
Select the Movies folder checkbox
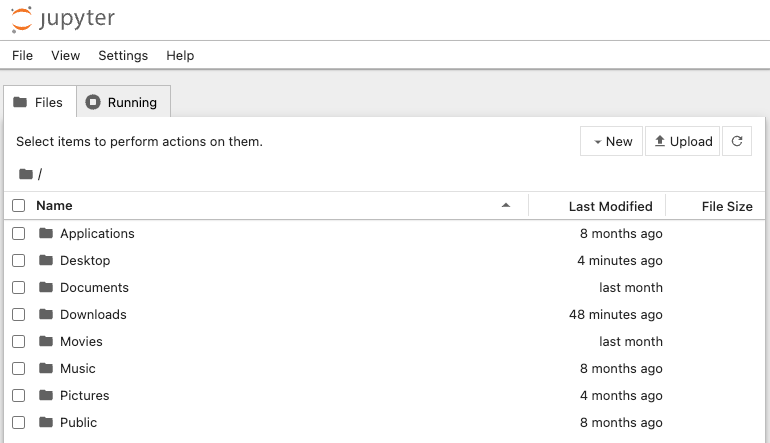coord(18,342)
